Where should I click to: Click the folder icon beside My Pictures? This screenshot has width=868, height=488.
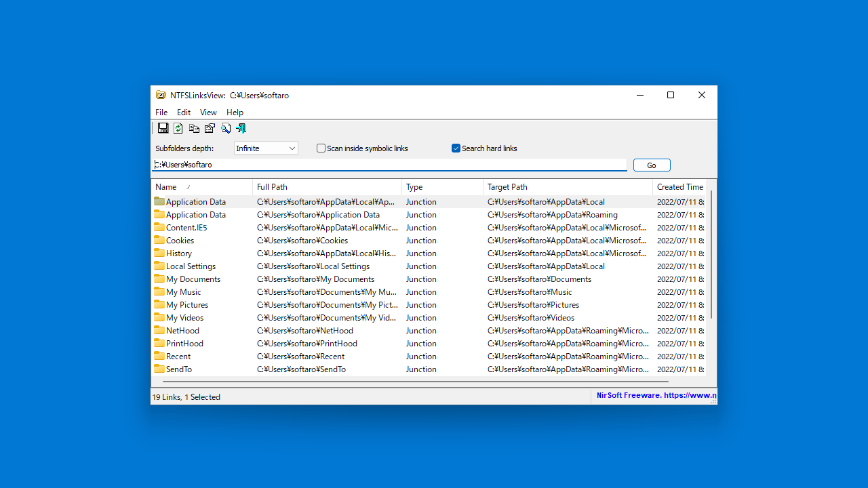point(159,304)
